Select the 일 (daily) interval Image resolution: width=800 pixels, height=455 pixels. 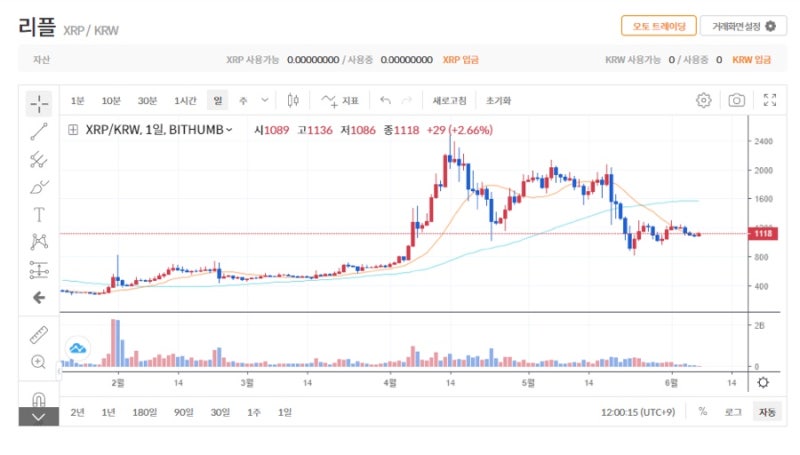(x=218, y=100)
